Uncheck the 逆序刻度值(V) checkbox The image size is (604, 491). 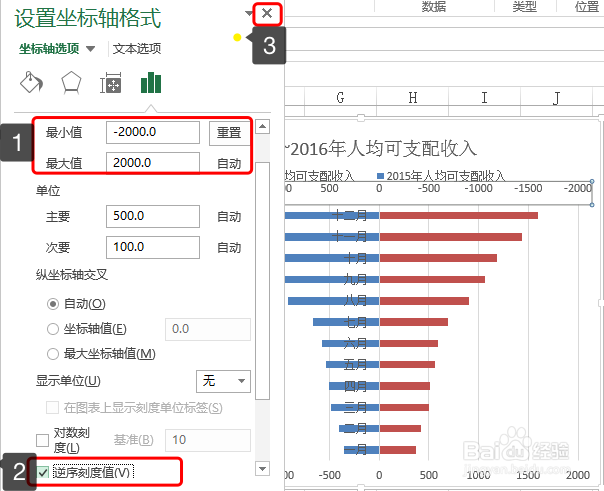click(x=42, y=472)
